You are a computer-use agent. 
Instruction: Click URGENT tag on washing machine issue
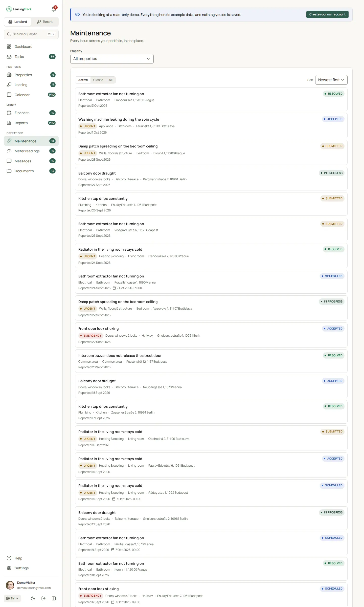[x=87, y=126]
